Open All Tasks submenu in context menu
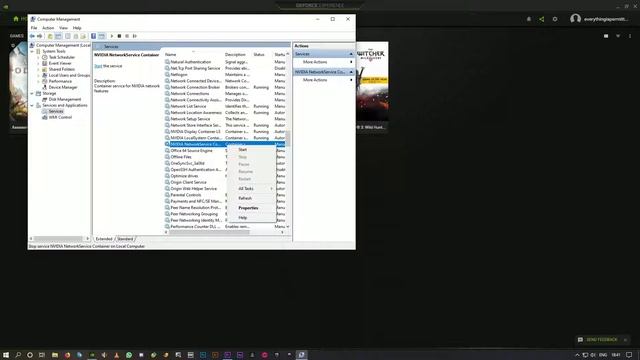Screen dimensions: 640x360 [251, 189]
